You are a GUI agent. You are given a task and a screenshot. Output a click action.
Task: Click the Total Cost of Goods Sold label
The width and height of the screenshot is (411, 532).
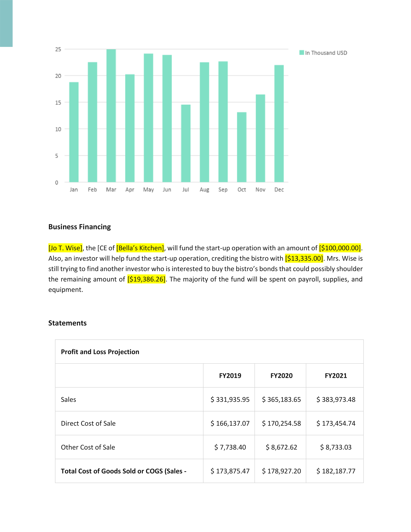coord(124,471)
